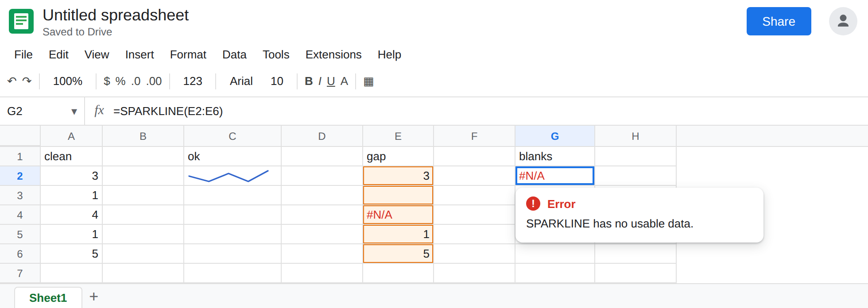The width and height of the screenshot is (868, 308).
Task: Open the Arial font dropdown
Action: point(241,81)
